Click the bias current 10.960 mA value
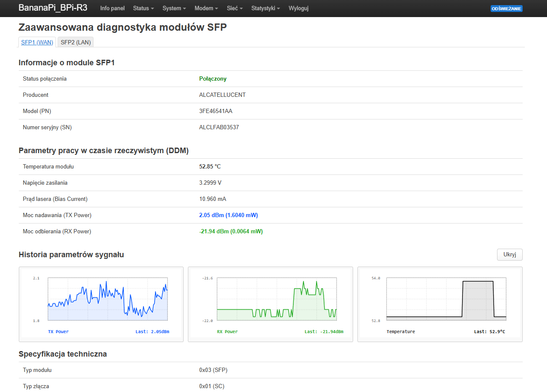 (x=213, y=199)
